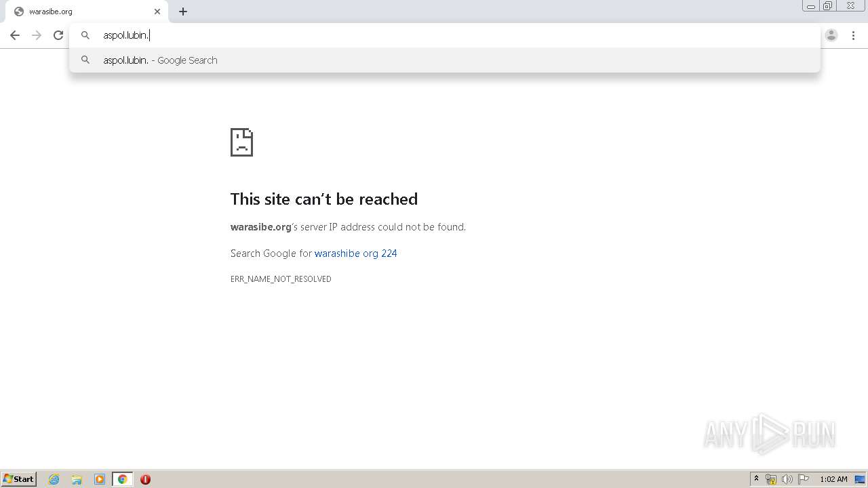Click the 1:02 AM system clock
868x488 pixels.
click(x=833, y=479)
